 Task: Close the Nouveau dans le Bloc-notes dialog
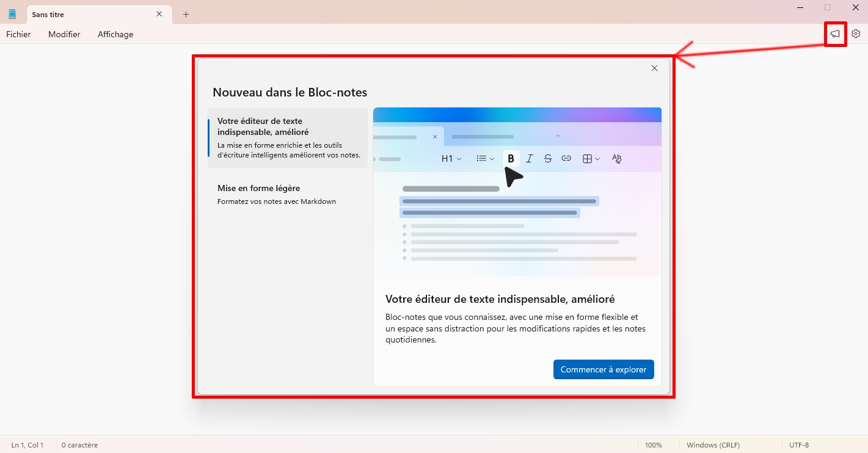[x=654, y=68]
